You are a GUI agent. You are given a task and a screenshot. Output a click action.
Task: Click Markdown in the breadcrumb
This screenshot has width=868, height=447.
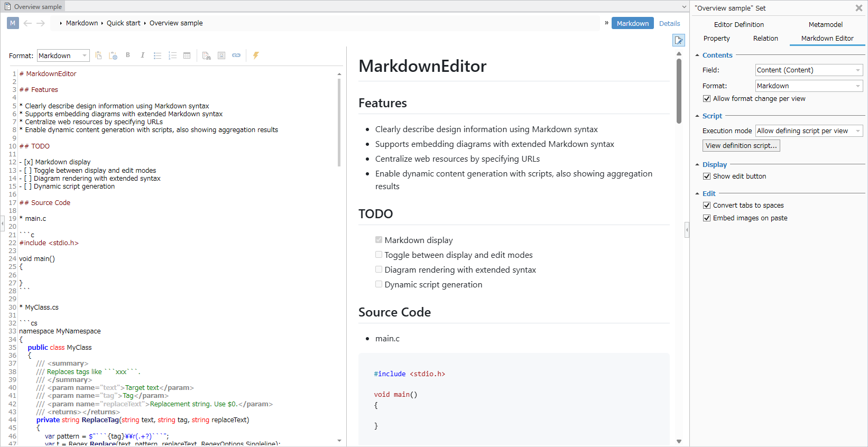[x=82, y=23]
